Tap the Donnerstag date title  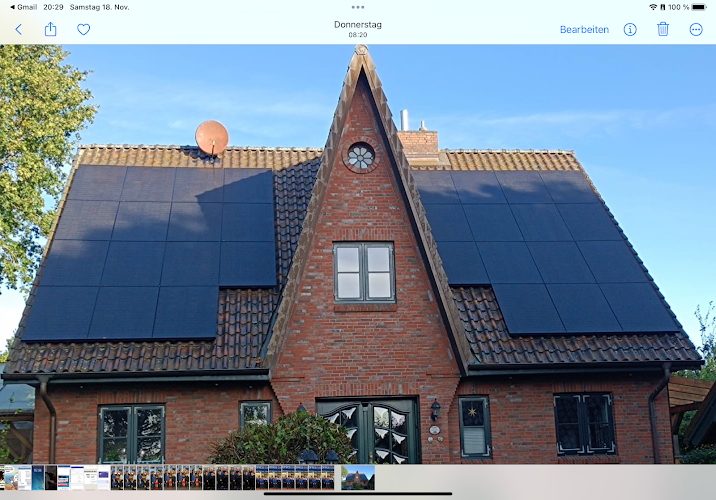tap(358, 24)
